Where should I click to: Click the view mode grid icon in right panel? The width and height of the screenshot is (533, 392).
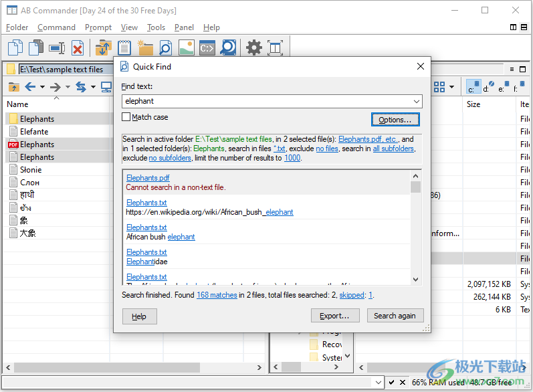439,87
